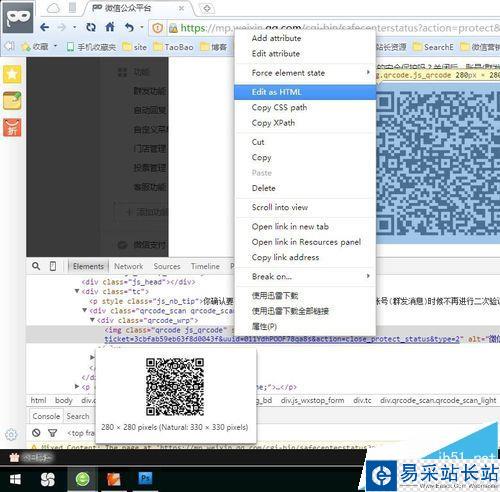This screenshot has width=500, height=492.
Task: Open the green browser taskbar icon
Action: click(82, 479)
